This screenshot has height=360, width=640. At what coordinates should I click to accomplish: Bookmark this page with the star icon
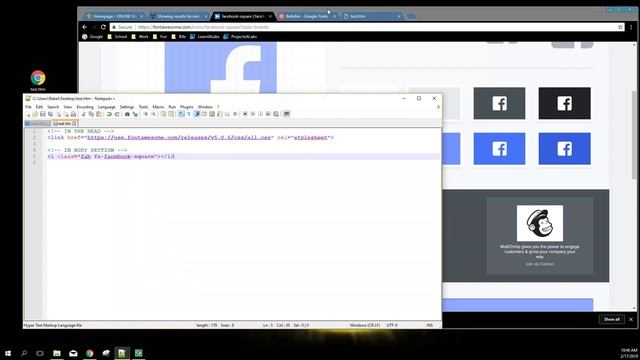click(x=620, y=27)
